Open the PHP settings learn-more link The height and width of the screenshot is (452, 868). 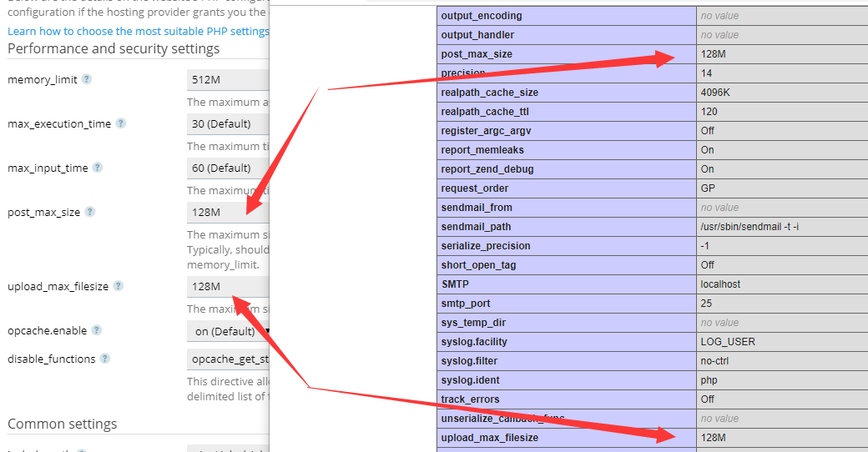(x=139, y=32)
